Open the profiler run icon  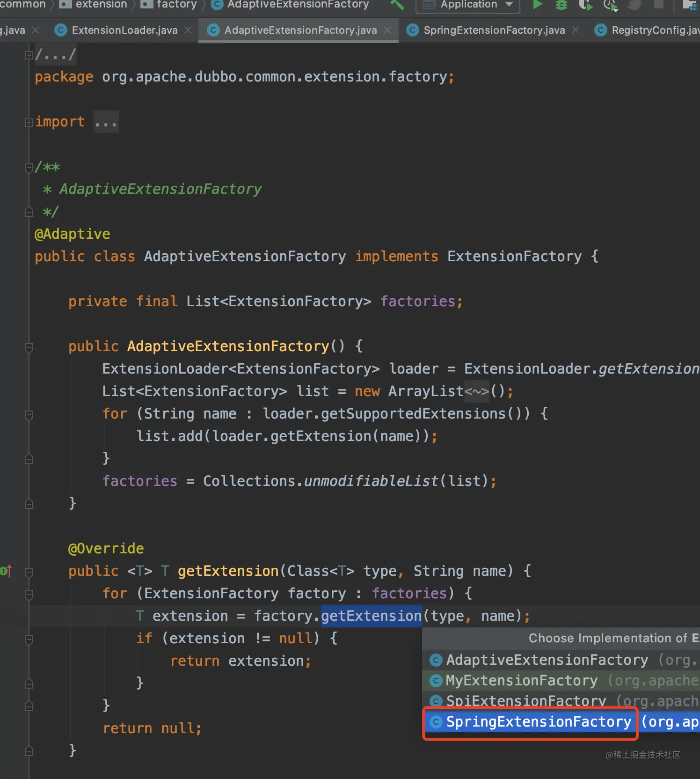click(611, 5)
